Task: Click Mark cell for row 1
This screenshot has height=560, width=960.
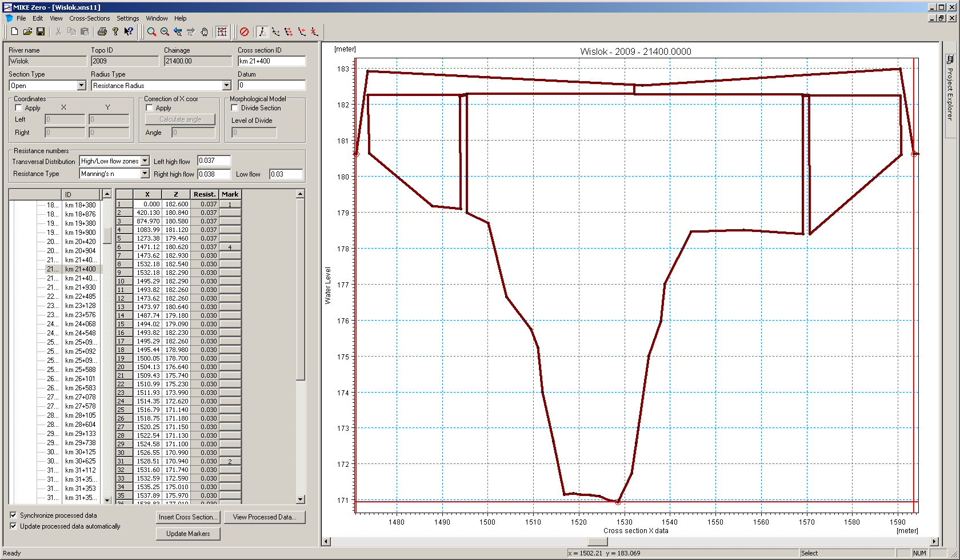Action: pos(230,204)
